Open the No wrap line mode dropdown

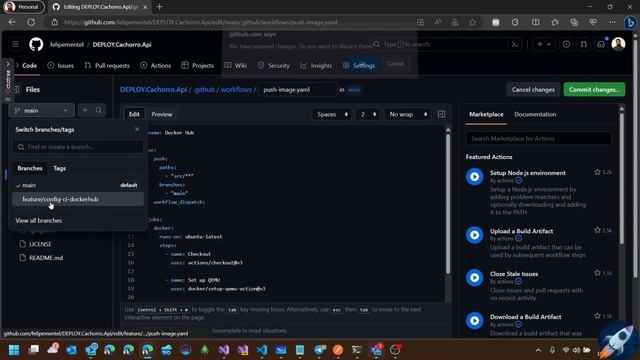coord(407,114)
